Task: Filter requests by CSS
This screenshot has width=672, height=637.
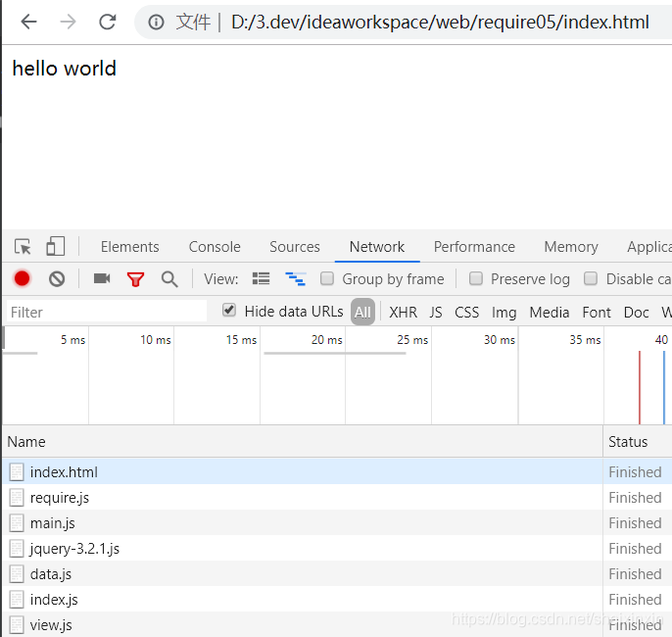Action: click(x=466, y=312)
